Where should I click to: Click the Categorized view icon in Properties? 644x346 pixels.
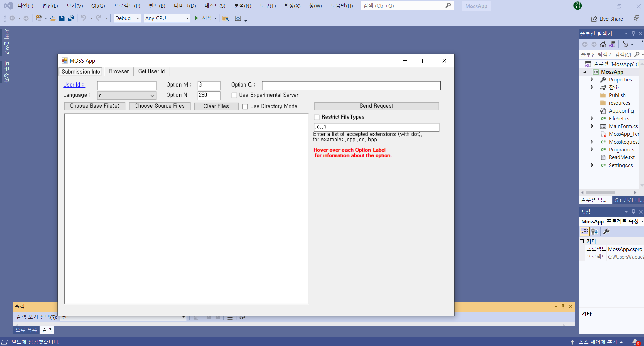[x=585, y=231]
